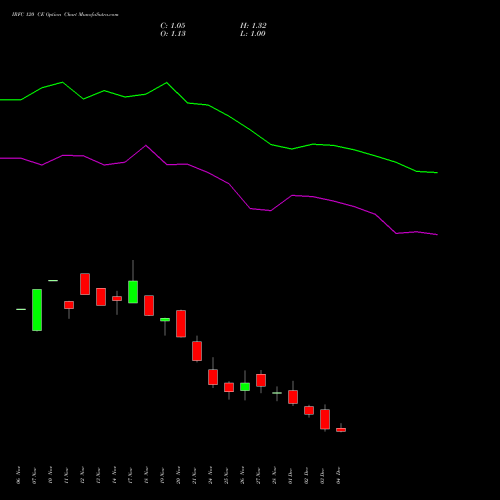Click the red candle above 24 Nov
500x500 pixels.
pos(213,377)
